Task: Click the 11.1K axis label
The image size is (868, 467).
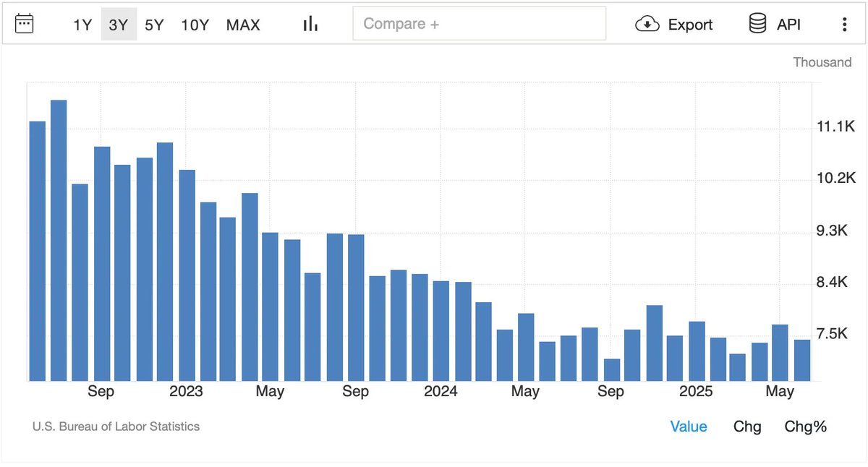Action: pos(836,127)
